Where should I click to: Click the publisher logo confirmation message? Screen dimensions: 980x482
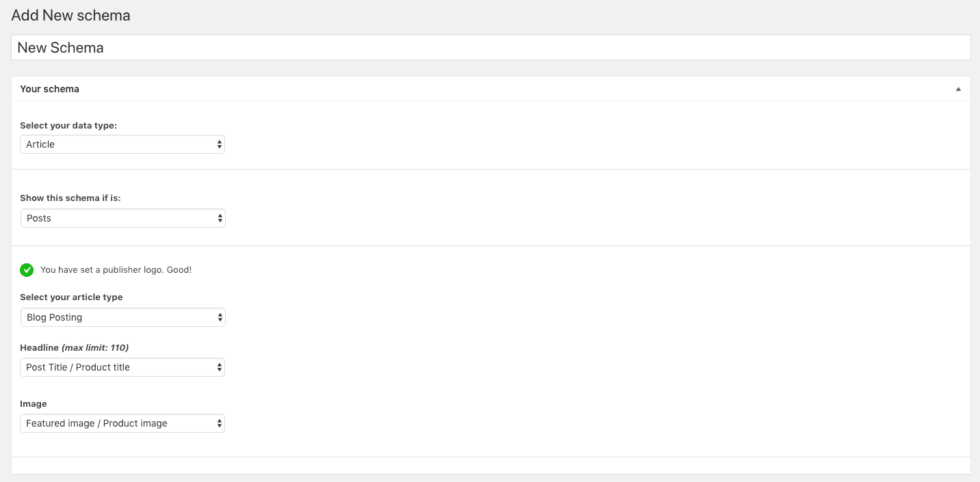pyautogui.click(x=116, y=270)
